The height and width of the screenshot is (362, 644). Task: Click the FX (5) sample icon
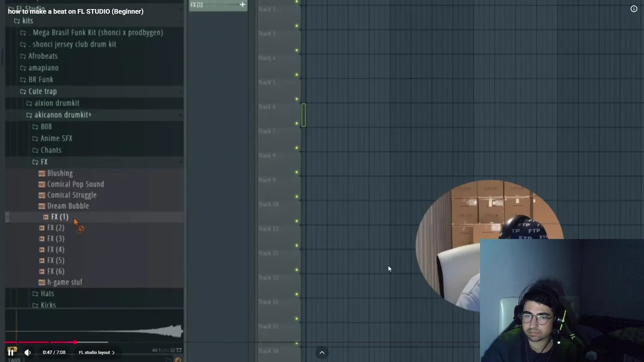tap(42, 260)
